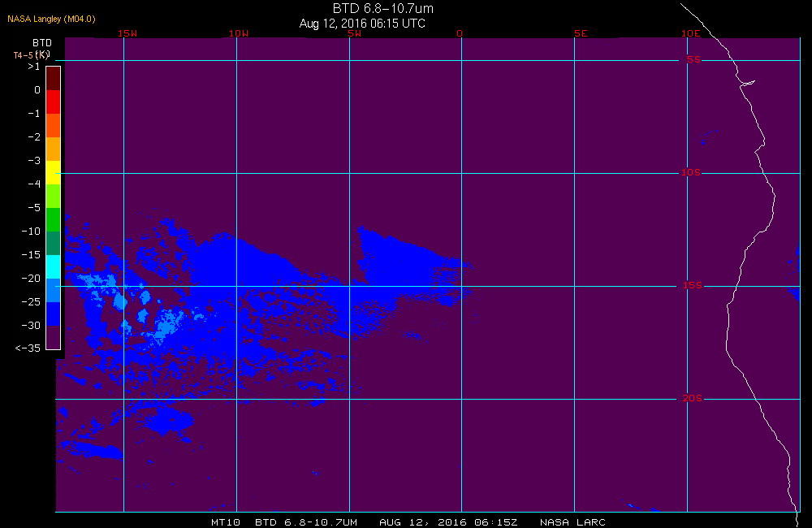Viewport: 812px width, 528px height.
Task: Click the 'BTD 6.8–10.7um' title at top
Action: tap(382, 8)
